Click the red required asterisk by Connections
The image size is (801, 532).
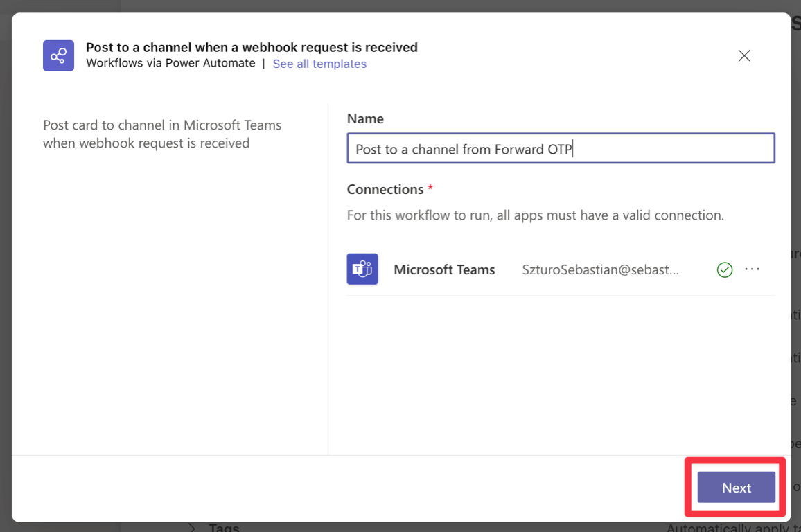[430, 188]
